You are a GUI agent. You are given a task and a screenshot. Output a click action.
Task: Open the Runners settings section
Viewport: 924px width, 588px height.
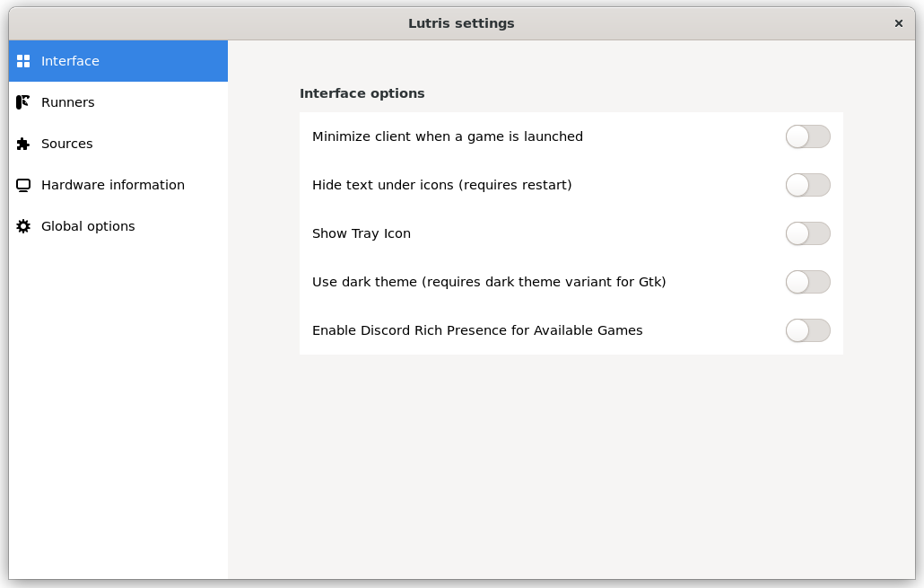point(67,102)
